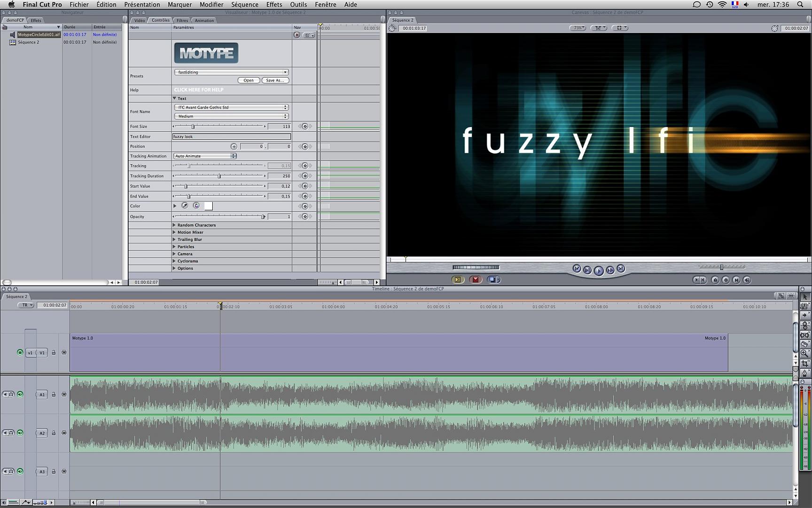Click the Save As... preset button
Viewport: 812px width, 508px height.
tap(275, 80)
